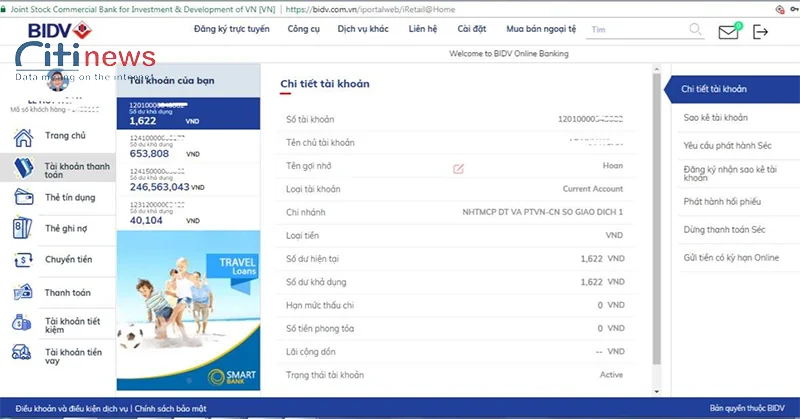Open Sao kê tài khoản

click(x=716, y=118)
